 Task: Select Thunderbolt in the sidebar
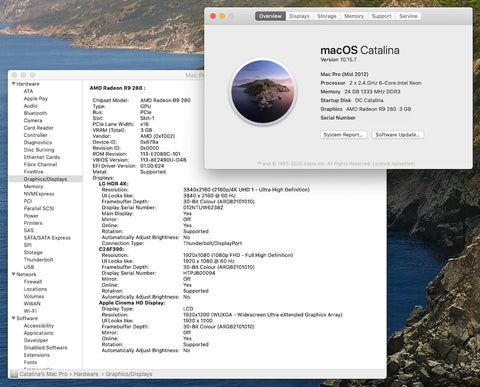(38, 260)
